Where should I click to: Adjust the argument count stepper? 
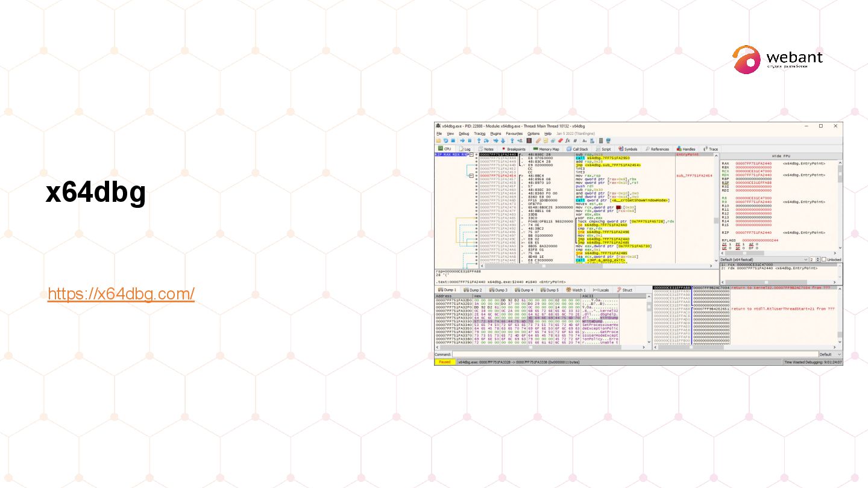click(x=818, y=260)
